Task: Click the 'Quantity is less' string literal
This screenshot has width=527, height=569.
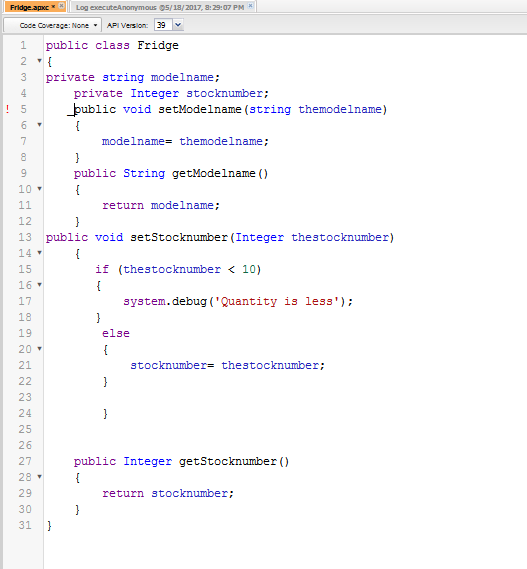Action: pos(277,302)
